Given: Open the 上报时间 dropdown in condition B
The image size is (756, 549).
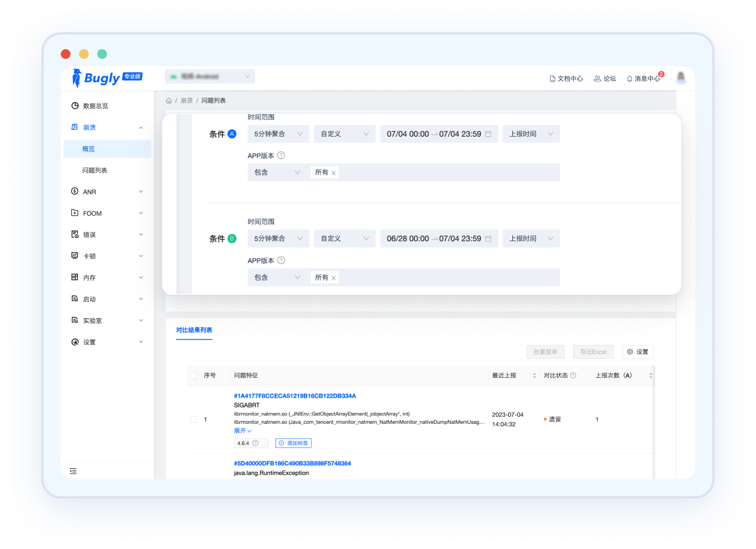Looking at the screenshot, I should [531, 239].
